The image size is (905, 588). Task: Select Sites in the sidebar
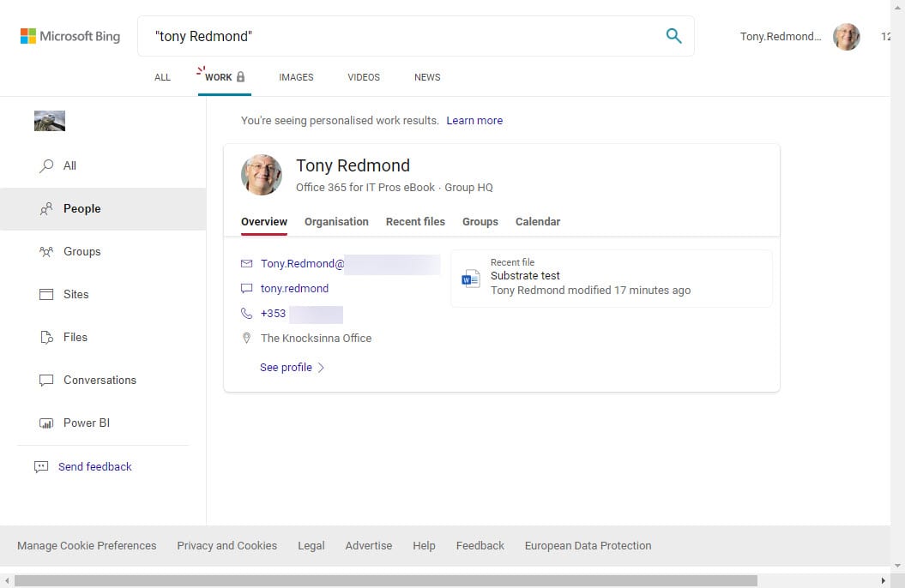[x=103, y=295]
